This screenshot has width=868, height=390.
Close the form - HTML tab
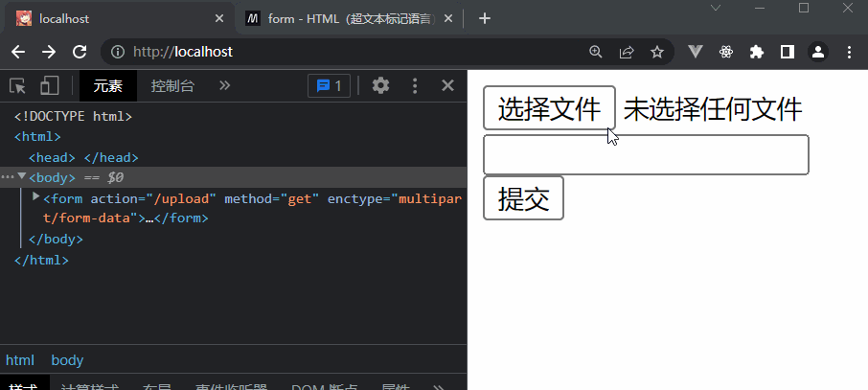[x=448, y=18]
